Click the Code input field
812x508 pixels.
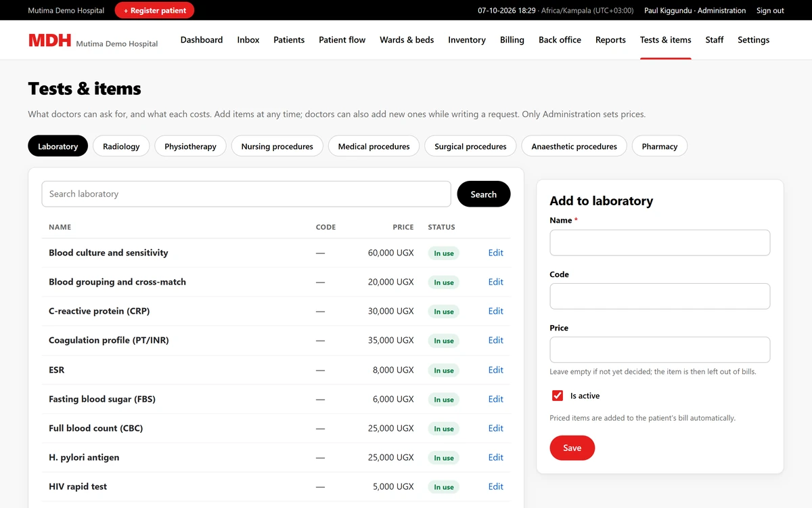coord(660,296)
